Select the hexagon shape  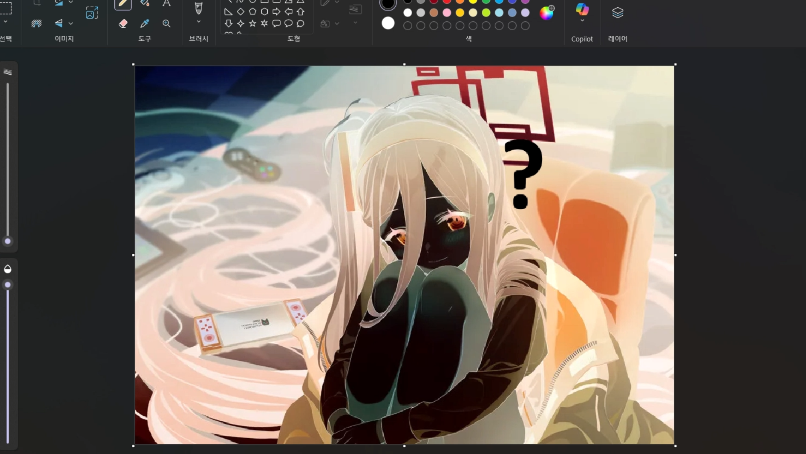(264, 11)
